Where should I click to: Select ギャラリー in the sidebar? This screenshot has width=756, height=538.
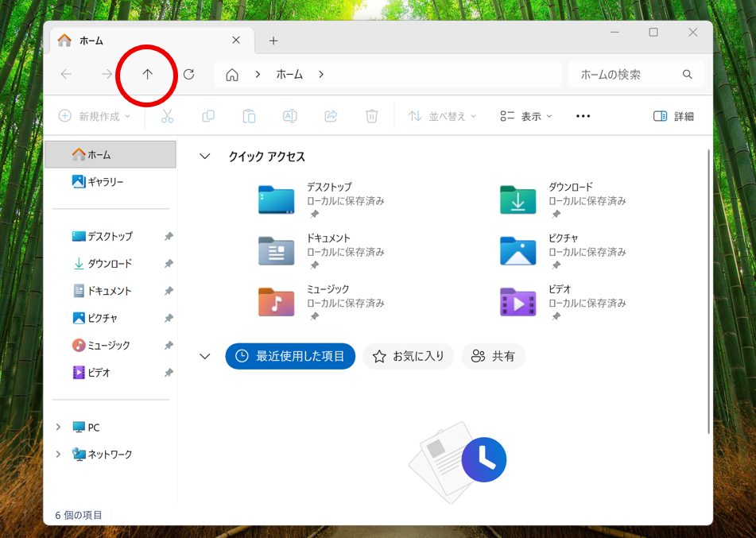point(105,182)
